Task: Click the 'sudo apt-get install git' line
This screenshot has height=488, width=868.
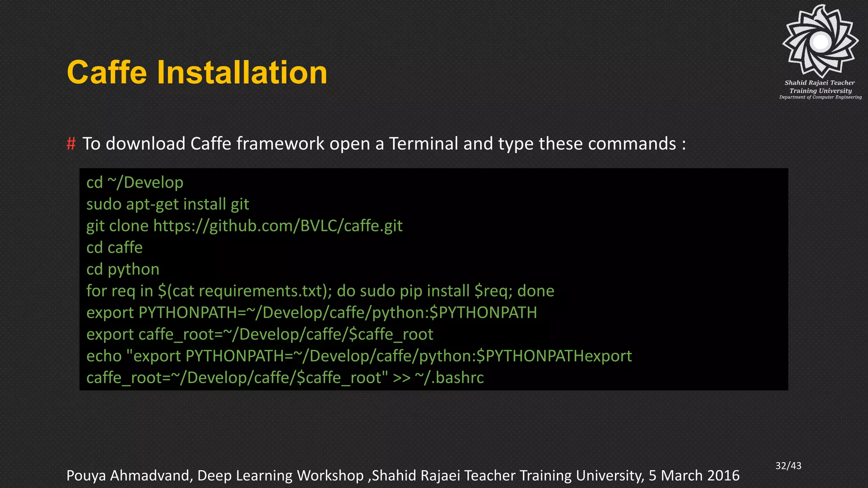Action: [x=168, y=205]
